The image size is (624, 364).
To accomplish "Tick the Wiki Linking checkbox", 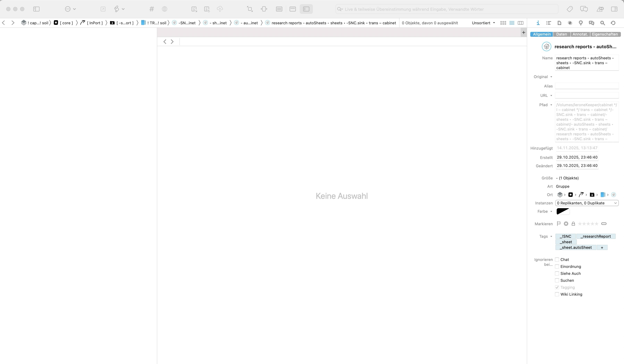I will coord(557,294).
